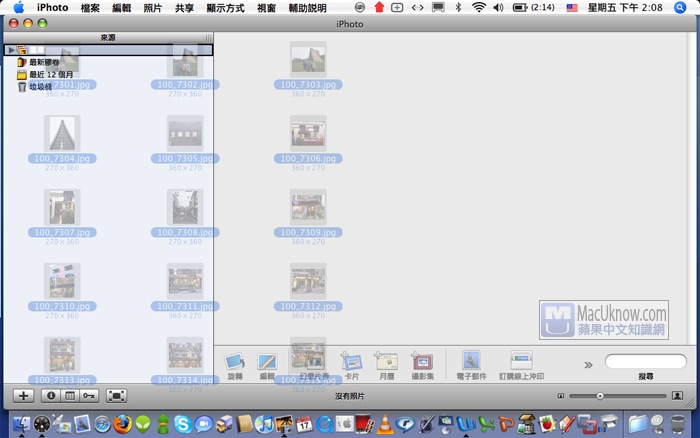The height and width of the screenshot is (438, 700).
Task: Toggle the keywords key button
Action: [89, 396]
